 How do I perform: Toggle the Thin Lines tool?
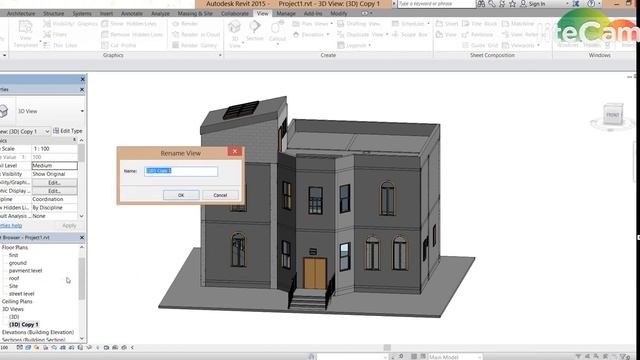tap(60, 45)
